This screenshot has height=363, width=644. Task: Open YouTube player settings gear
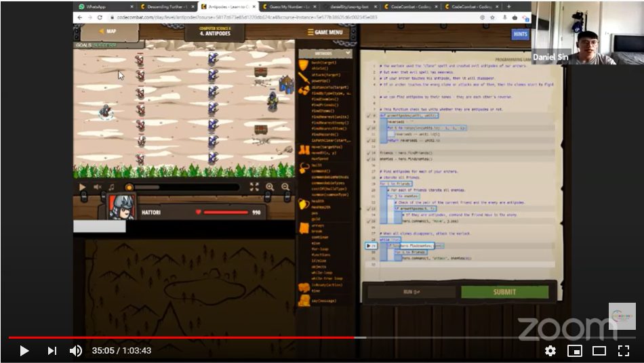550,351
